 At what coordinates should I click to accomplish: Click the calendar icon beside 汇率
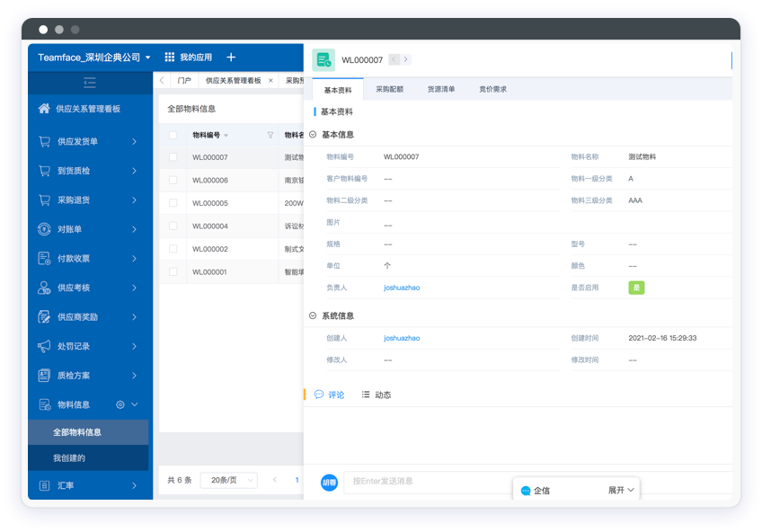44,485
